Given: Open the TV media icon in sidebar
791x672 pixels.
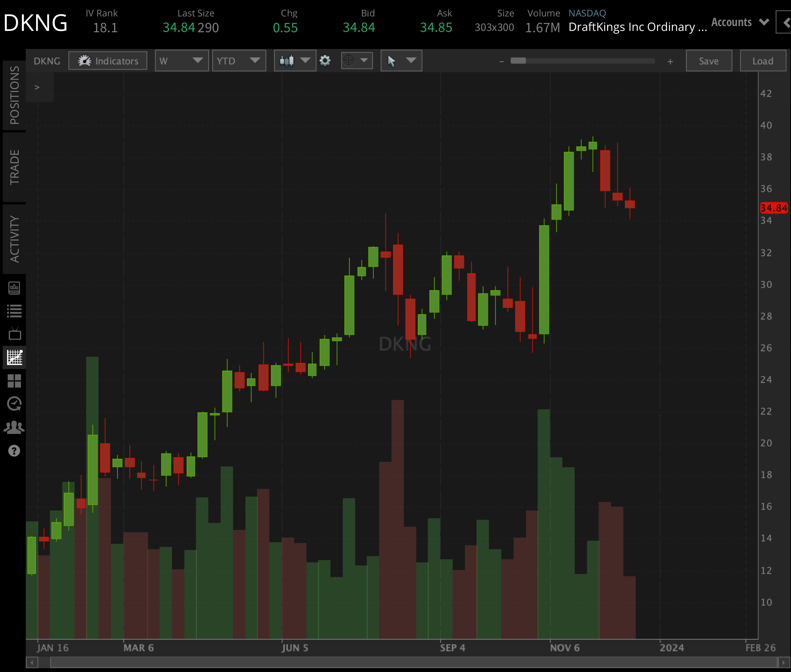Looking at the screenshot, I should coord(14,334).
